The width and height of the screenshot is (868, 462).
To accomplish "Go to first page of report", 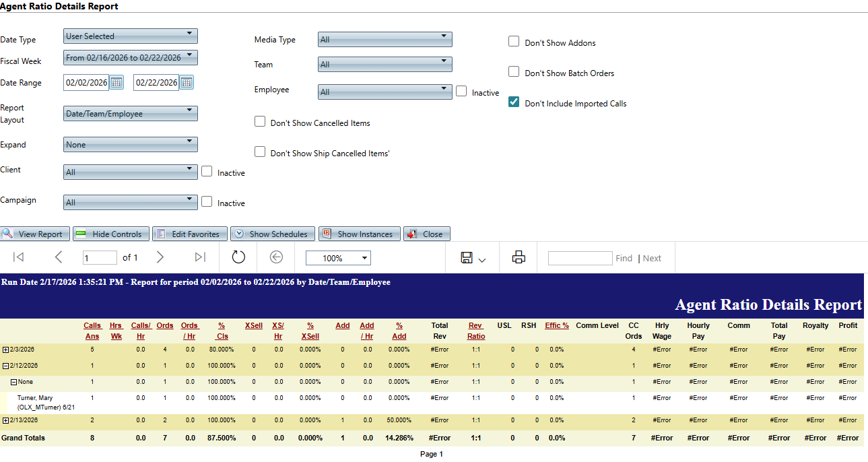I will [x=19, y=257].
